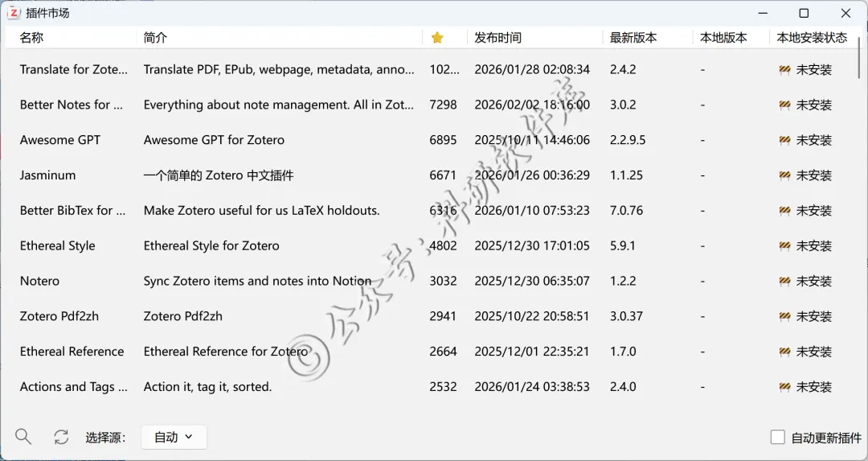This screenshot has height=461, width=868.
Task: Enable the 自动更新插件 checkbox
Action: [x=778, y=437]
